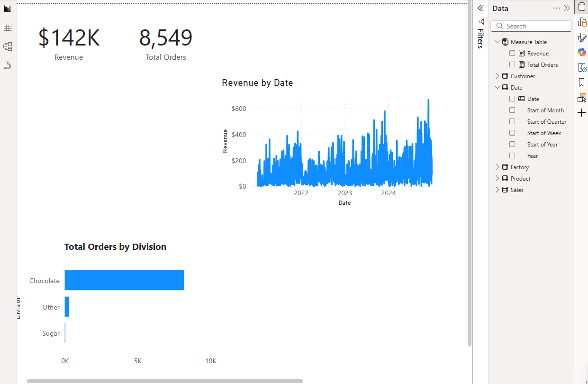
Task: Tick the Start of Month checkbox
Action: point(512,110)
